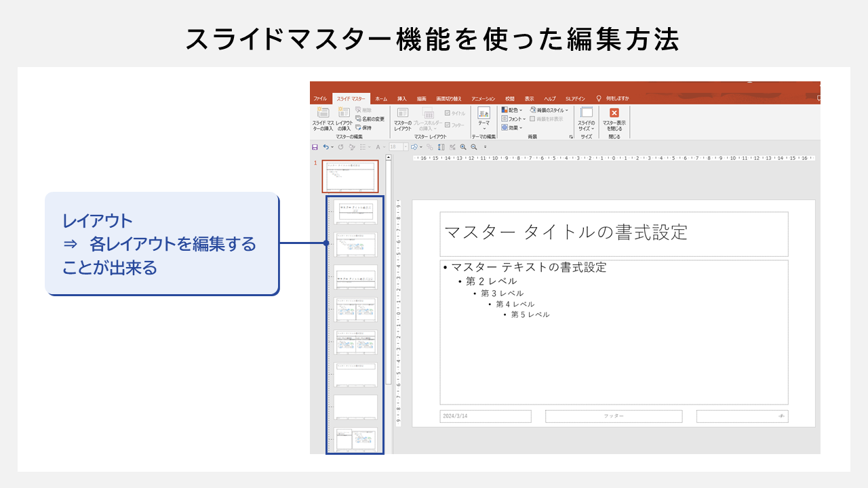Click the thumbnail pane scroll up arrow
Screen dimensions: 868x488
point(389,158)
